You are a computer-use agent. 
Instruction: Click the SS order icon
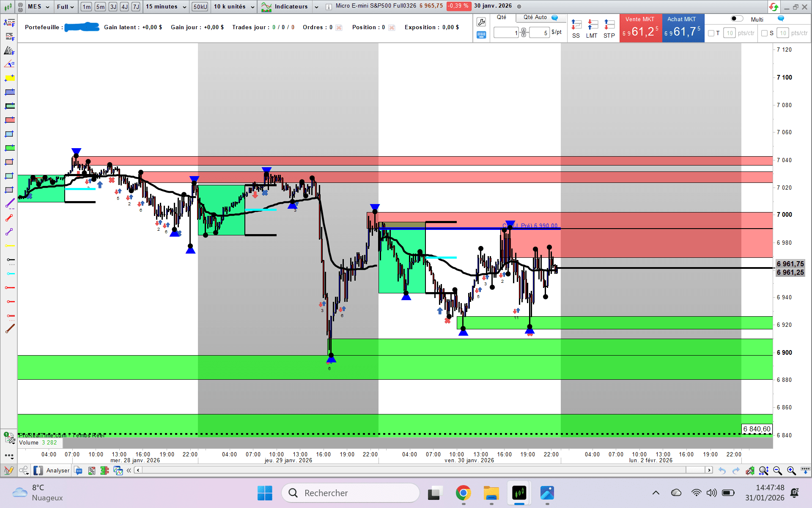[576, 25]
